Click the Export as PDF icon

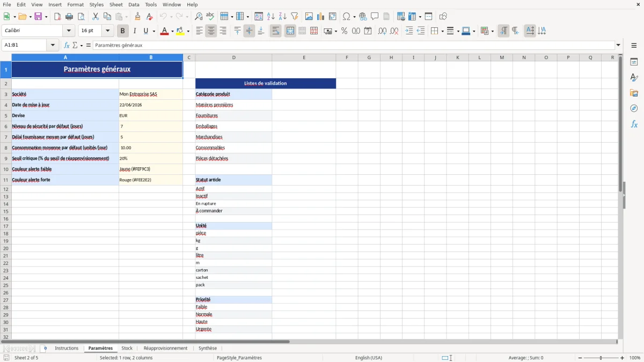coord(57,17)
